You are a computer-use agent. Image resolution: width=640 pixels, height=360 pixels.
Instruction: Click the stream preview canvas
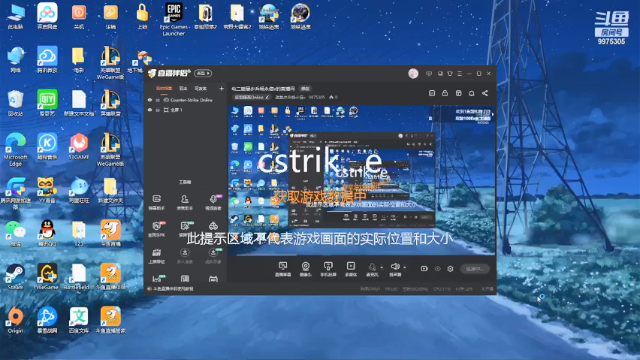coord(361,180)
